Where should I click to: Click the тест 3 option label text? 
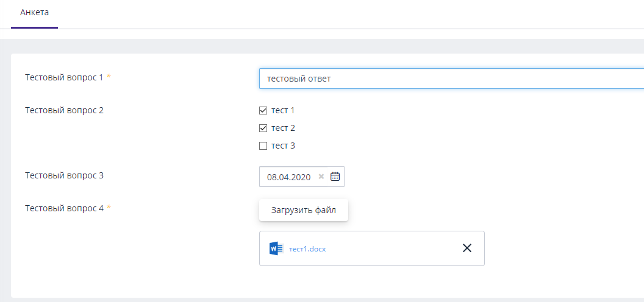tap(283, 146)
